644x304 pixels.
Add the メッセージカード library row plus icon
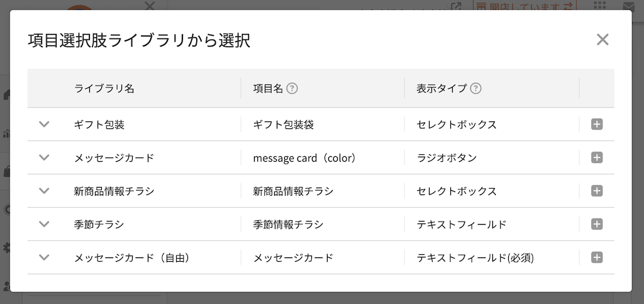click(x=597, y=157)
